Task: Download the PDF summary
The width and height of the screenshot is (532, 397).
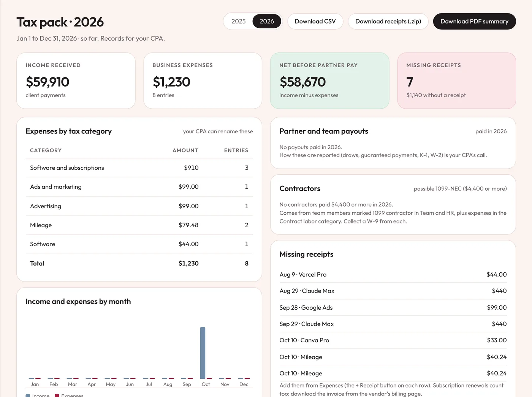Action: click(474, 21)
